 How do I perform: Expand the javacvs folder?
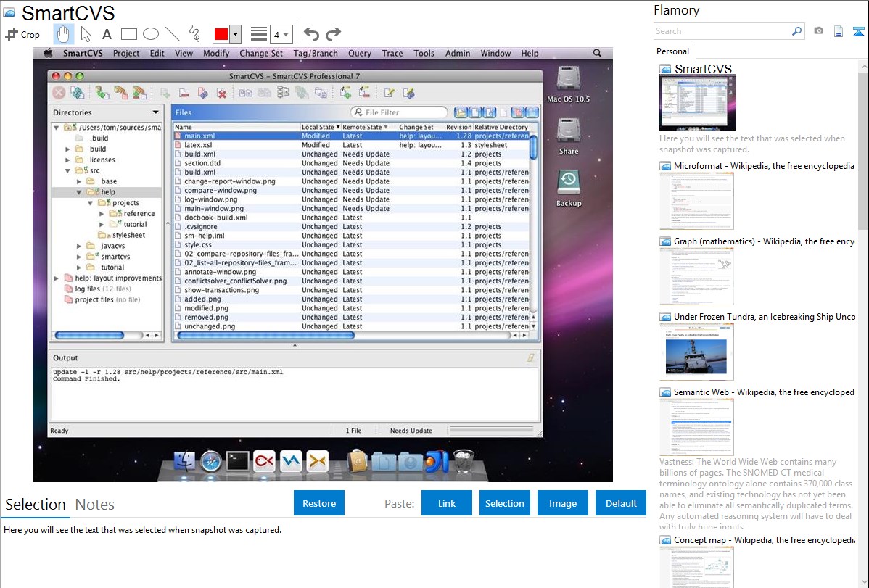[78, 246]
